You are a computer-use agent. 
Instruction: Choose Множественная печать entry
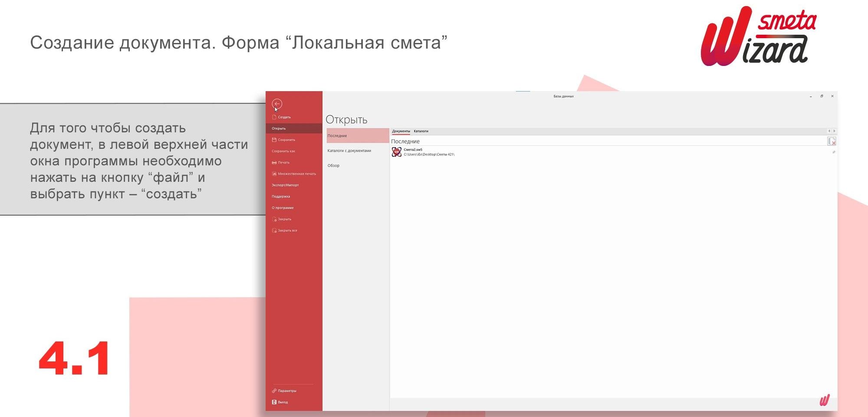pos(294,174)
